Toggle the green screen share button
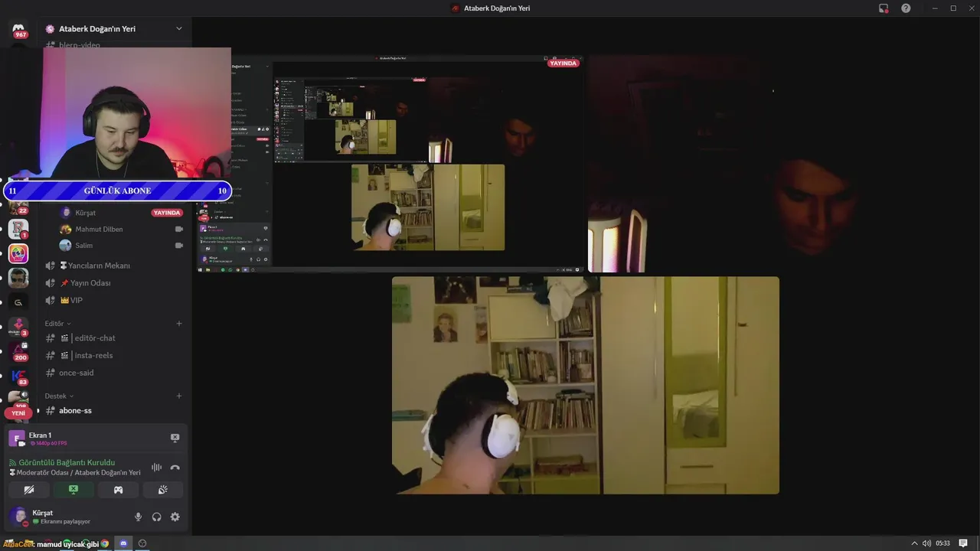 73,490
